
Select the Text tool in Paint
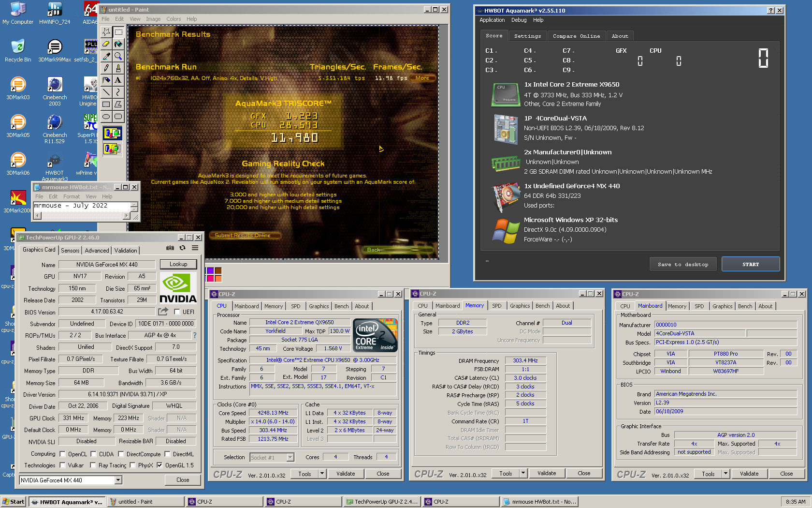[118, 80]
